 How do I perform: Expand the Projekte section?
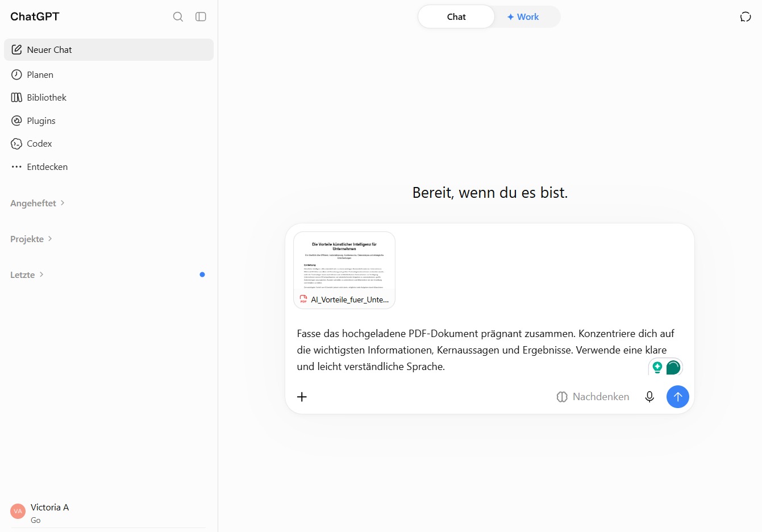click(31, 239)
